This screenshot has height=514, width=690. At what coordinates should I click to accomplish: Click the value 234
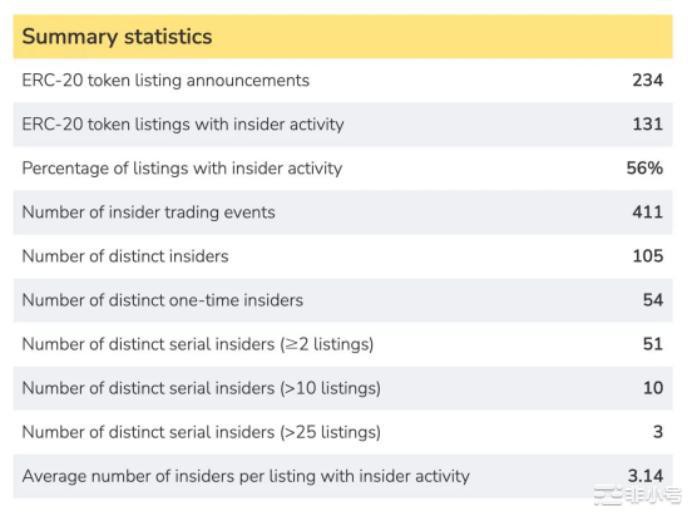tap(647, 80)
